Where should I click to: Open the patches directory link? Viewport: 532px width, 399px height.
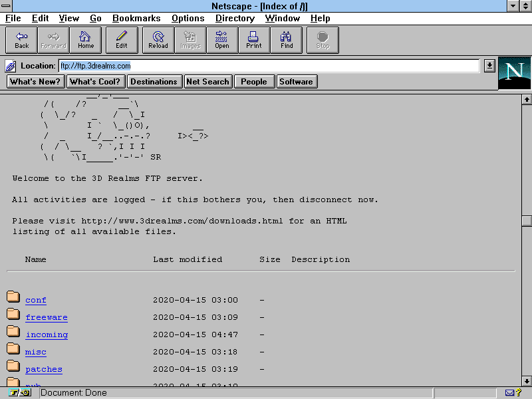coord(44,369)
